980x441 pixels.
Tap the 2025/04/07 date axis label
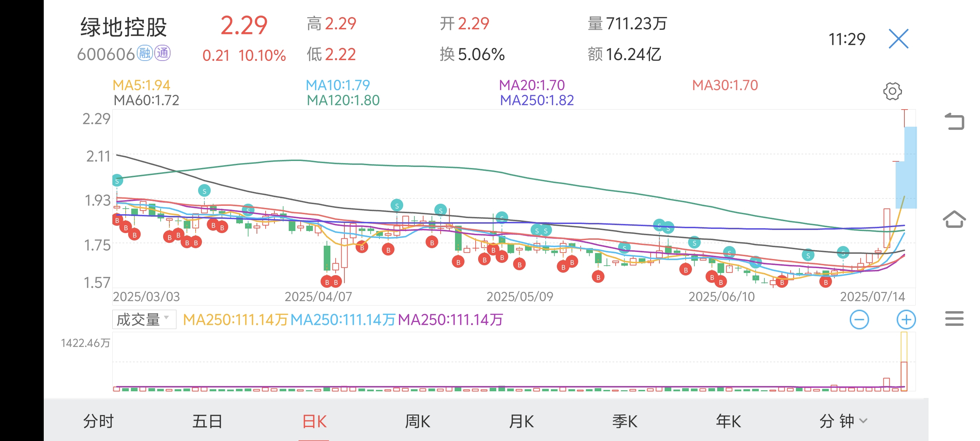(x=318, y=296)
